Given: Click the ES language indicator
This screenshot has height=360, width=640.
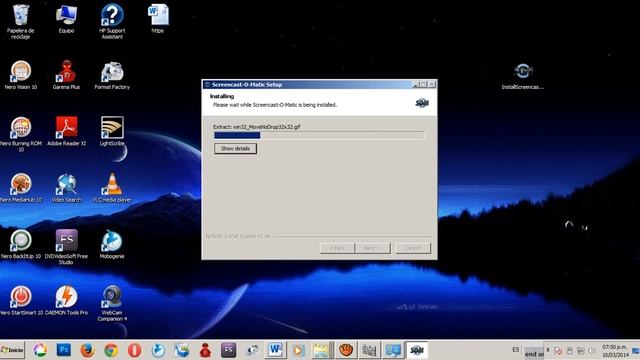Looking at the screenshot, I should click(516, 350).
